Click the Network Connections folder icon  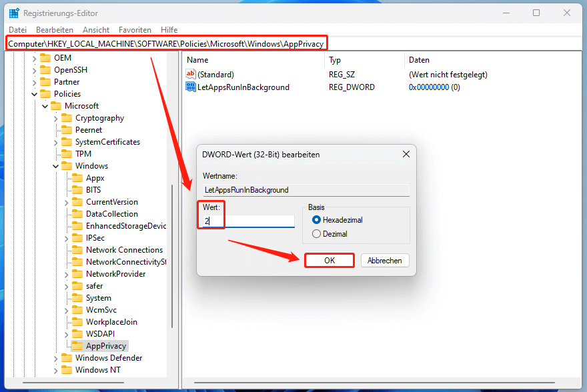tap(77, 249)
